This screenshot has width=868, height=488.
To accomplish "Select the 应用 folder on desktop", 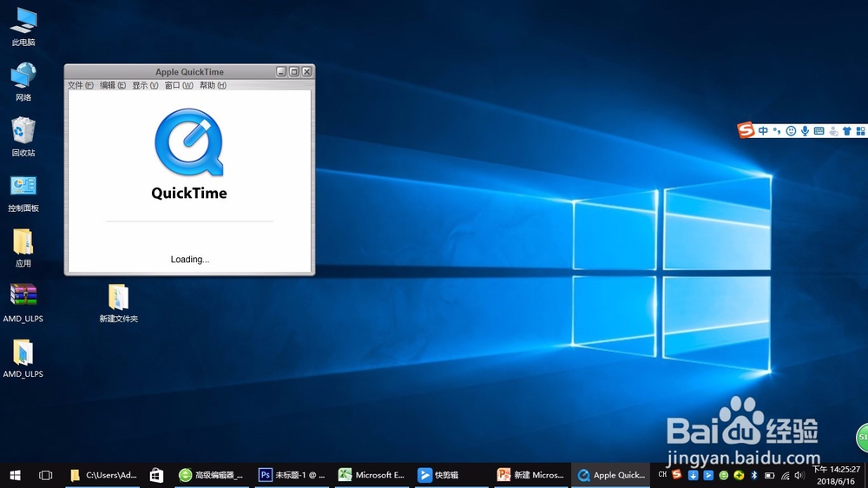I will coord(23,248).
